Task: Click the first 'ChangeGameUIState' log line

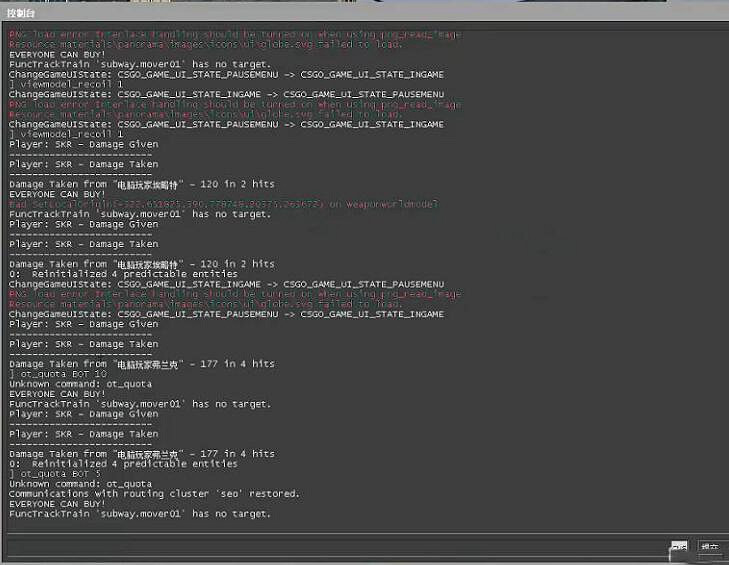Action: coord(226,74)
